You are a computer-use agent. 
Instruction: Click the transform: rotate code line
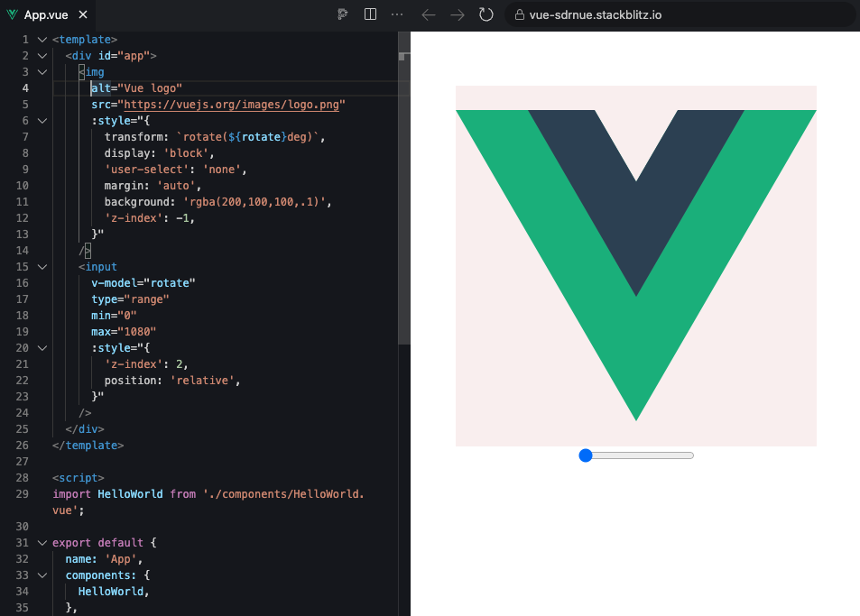click(215, 137)
